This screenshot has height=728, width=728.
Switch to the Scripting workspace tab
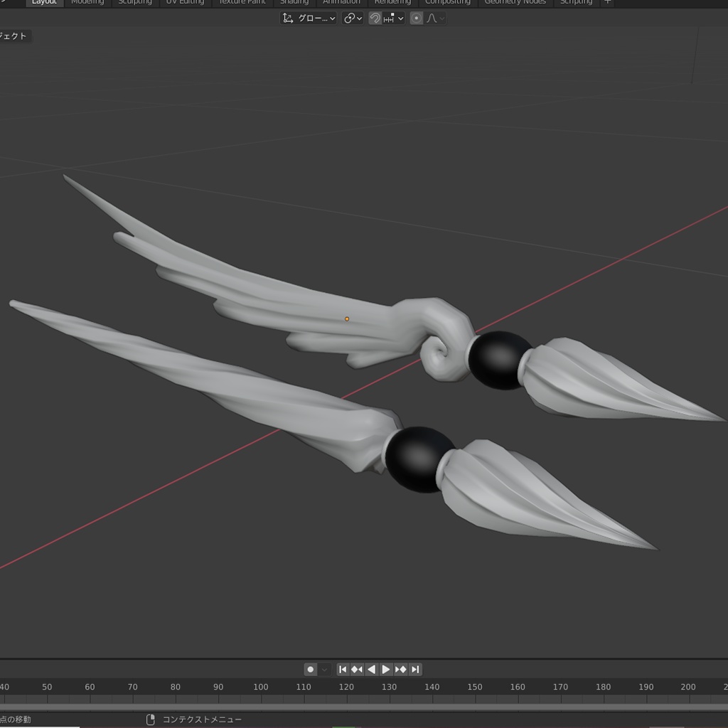(x=576, y=2)
